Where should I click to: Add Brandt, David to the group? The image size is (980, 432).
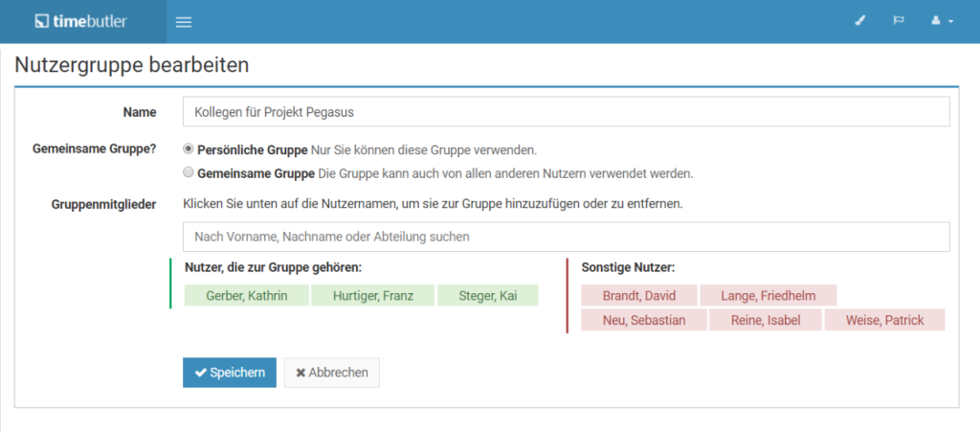(638, 295)
